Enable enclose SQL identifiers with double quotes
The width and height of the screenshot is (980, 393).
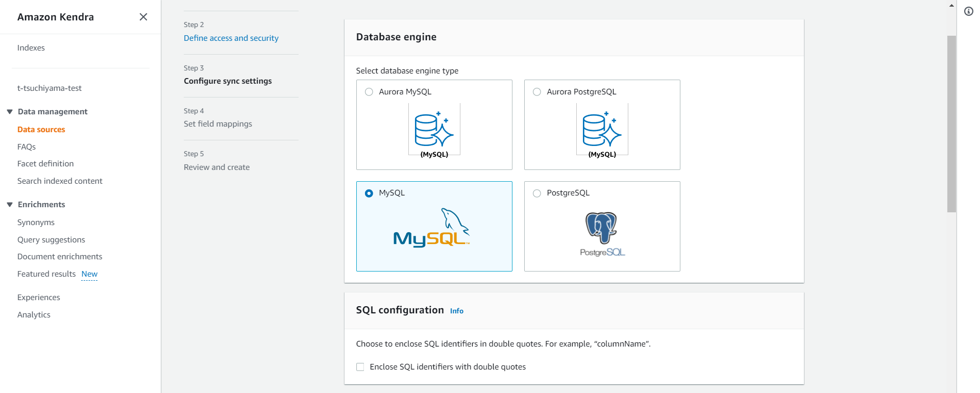point(360,367)
